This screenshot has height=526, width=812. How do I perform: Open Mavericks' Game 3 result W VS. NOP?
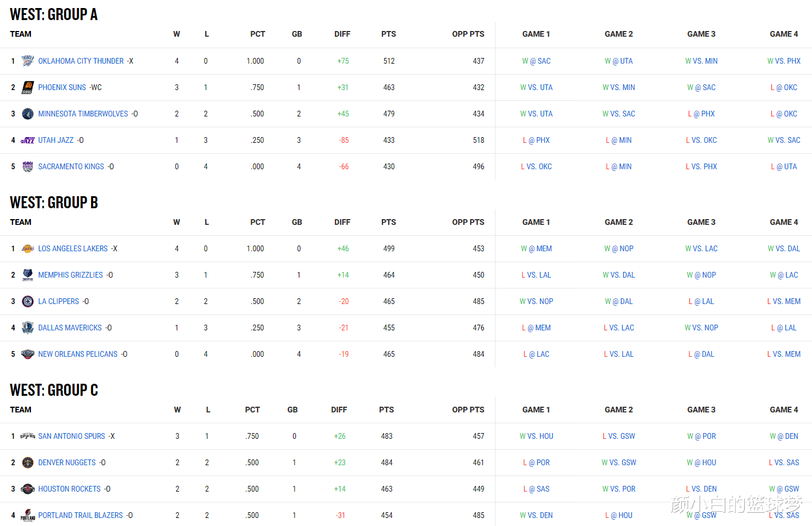[701, 328]
